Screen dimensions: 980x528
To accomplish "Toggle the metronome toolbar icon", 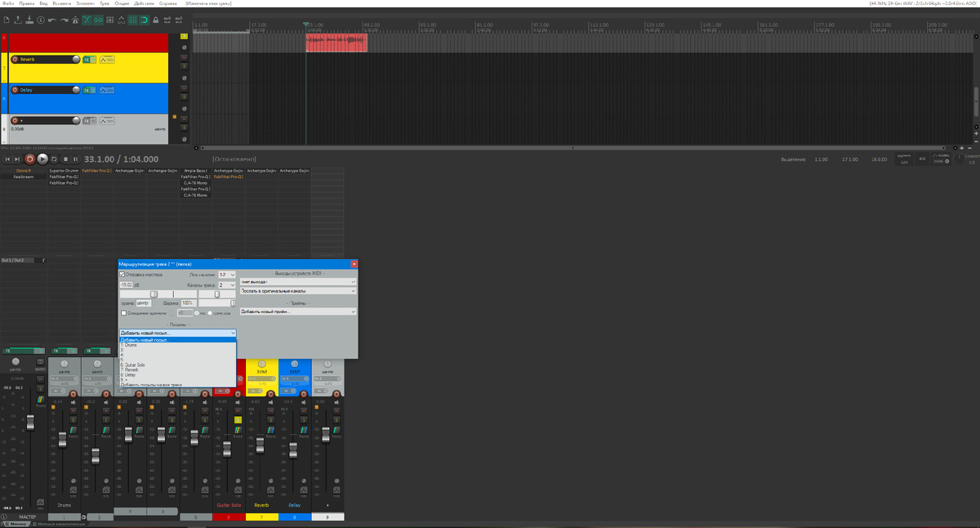I will coord(75,20).
